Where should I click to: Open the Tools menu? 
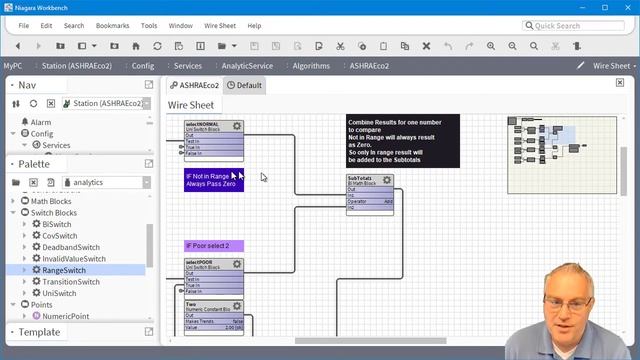(x=149, y=26)
